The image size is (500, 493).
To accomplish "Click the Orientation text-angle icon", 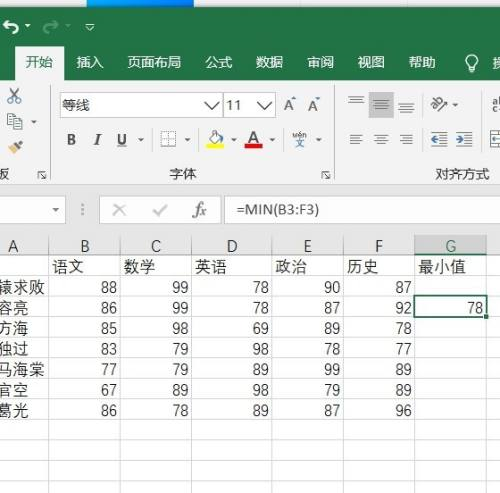I will point(439,104).
